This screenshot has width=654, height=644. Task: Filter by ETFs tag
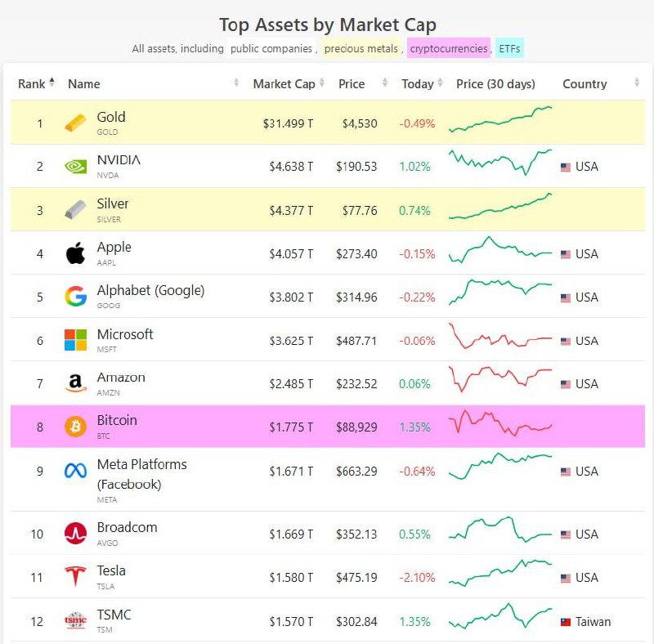tap(509, 48)
